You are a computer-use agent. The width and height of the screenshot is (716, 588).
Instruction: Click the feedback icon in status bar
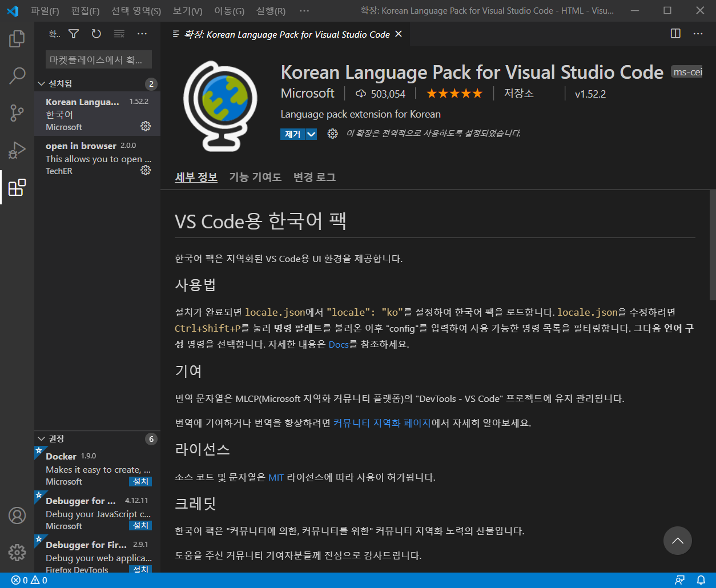coord(679,581)
